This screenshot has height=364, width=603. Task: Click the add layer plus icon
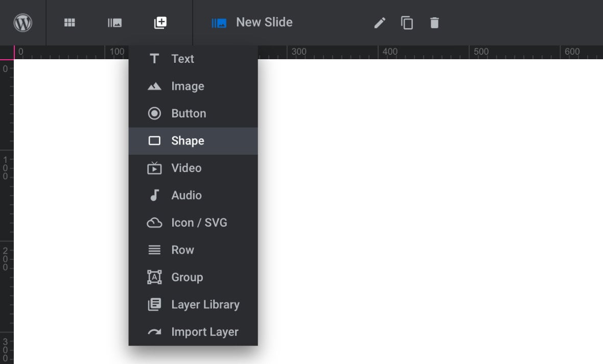(160, 22)
